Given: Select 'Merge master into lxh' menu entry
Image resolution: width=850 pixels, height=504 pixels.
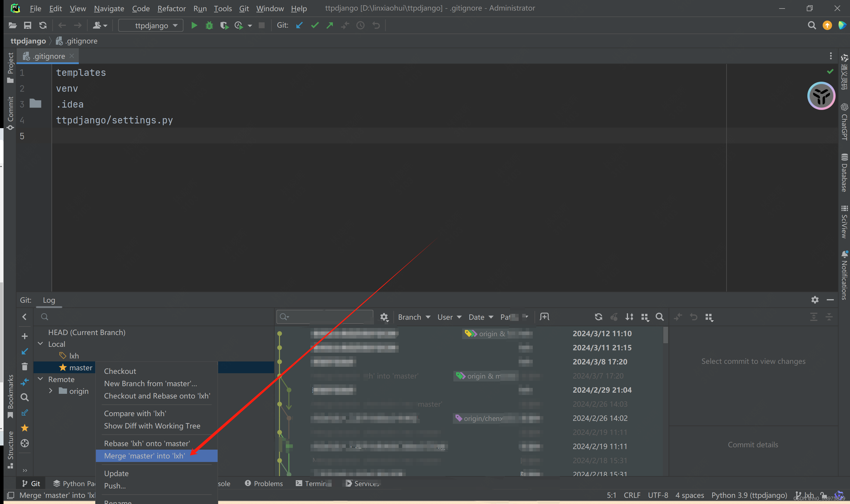Looking at the screenshot, I should coord(144,456).
